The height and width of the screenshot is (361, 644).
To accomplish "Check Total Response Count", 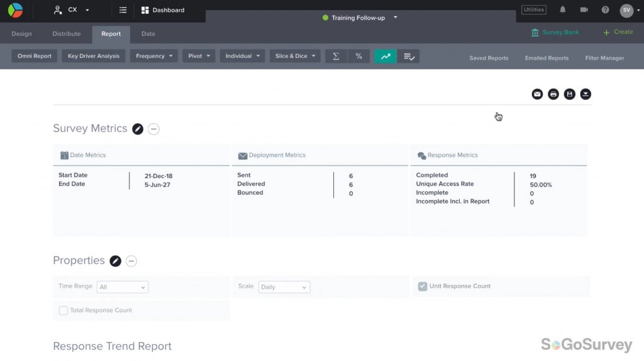I will click(x=64, y=311).
